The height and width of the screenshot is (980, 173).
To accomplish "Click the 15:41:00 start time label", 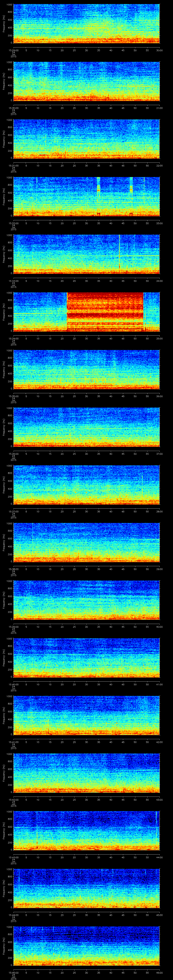I will point(13,742).
